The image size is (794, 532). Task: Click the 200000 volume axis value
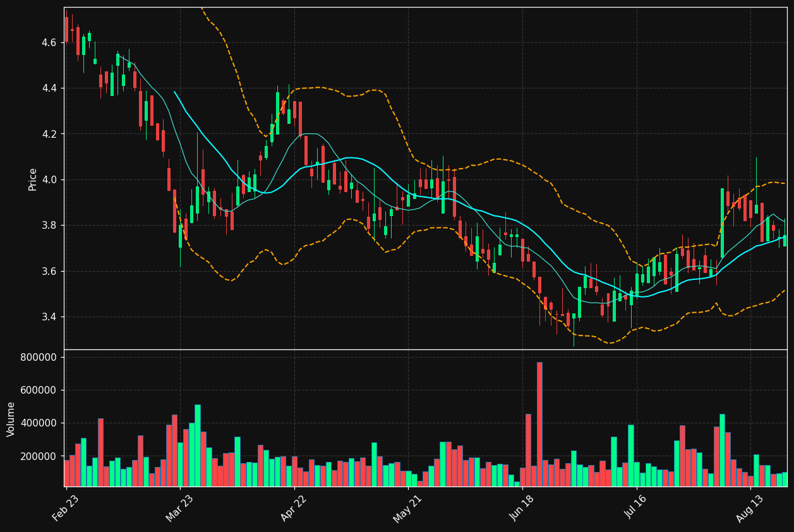pyautogui.click(x=39, y=457)
